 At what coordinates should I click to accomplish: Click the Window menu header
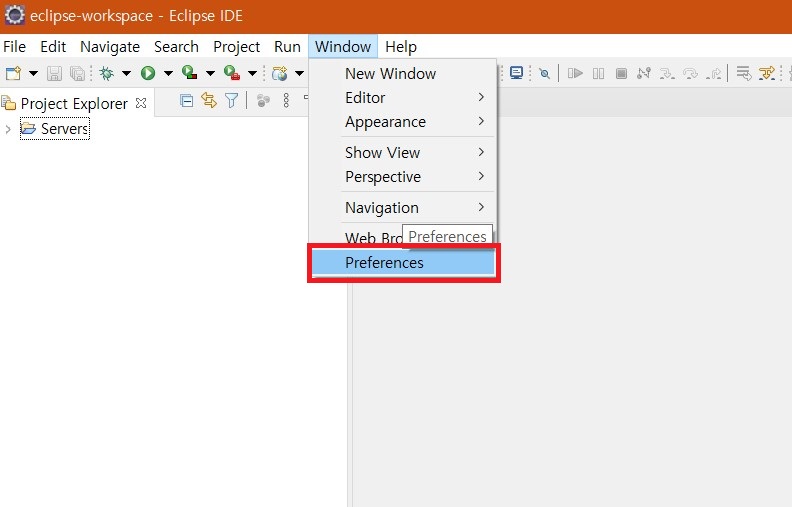(x=343, y=46)
